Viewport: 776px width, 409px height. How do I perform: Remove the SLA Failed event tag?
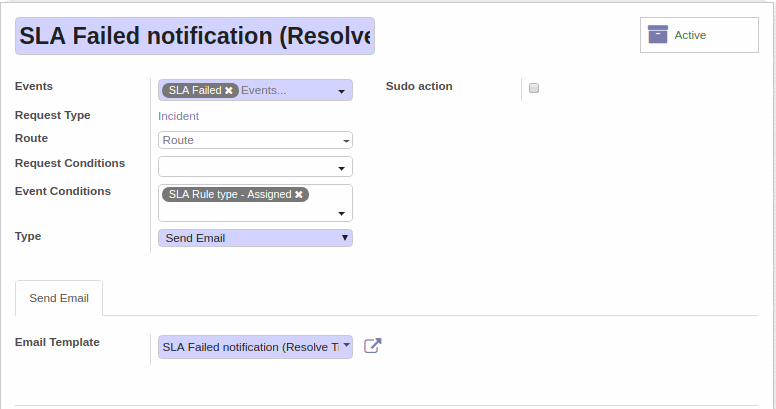[x=229, y=90]
